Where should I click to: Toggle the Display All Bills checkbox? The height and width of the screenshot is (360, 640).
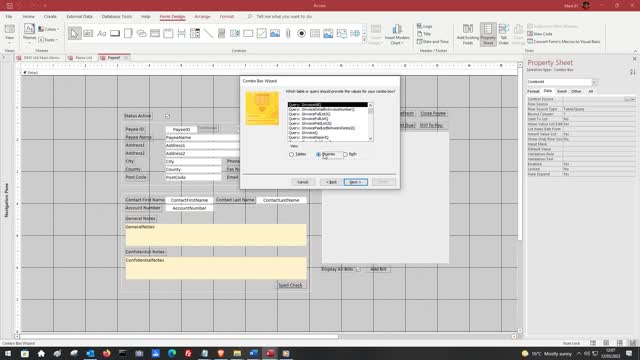point(358,269)
